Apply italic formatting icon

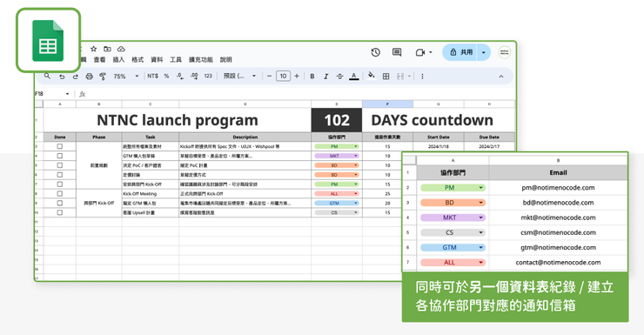tap(325, 77)
